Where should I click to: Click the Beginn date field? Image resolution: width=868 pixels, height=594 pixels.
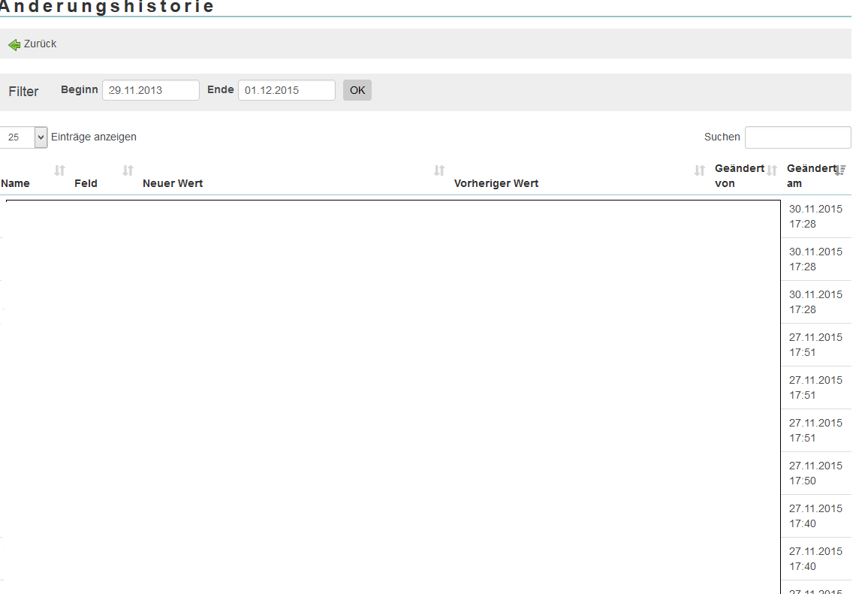[151, 90]
